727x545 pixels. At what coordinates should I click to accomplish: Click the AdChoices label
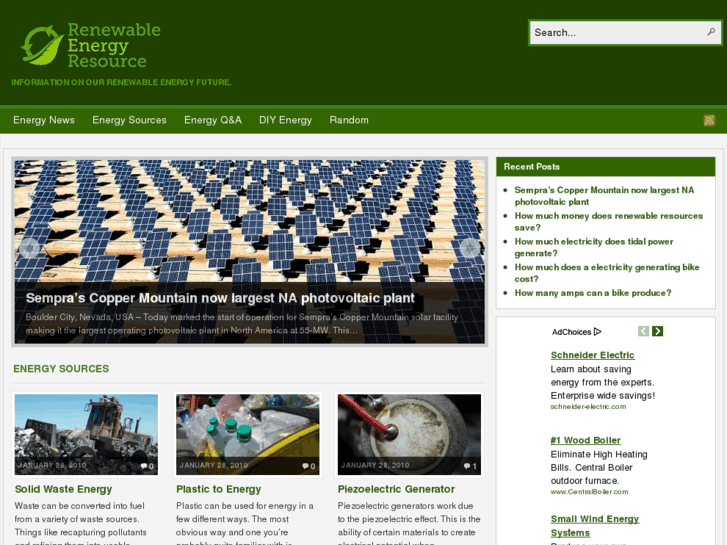tap(571, 332)
